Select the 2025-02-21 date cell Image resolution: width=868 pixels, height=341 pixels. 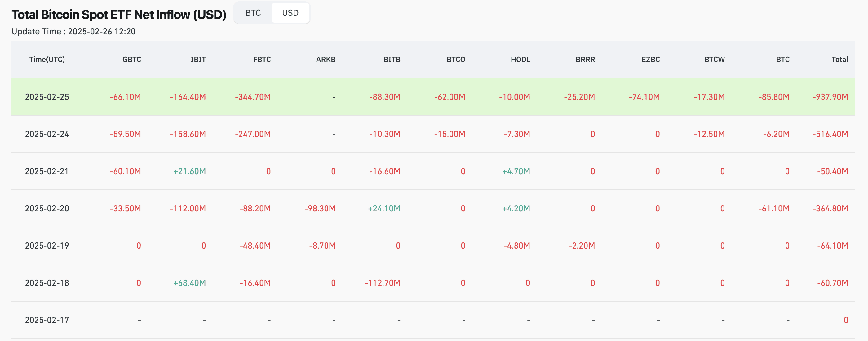tap(47, 171)
